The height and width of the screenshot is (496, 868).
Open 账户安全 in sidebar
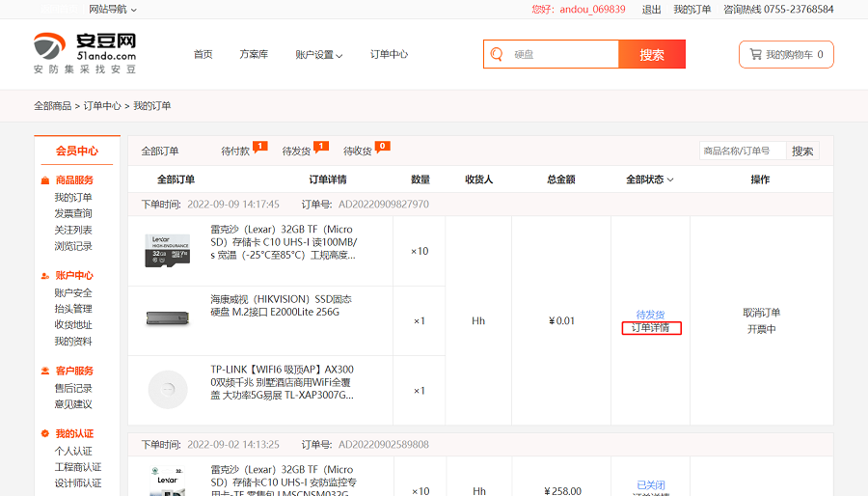click(x=73, y=292)
